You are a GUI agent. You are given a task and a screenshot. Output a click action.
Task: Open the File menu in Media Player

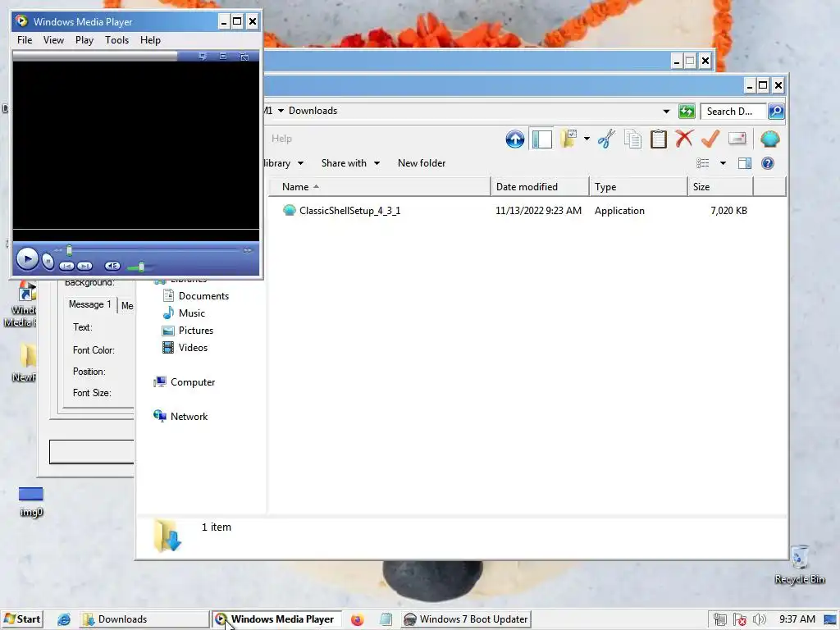tap(25, 40)
